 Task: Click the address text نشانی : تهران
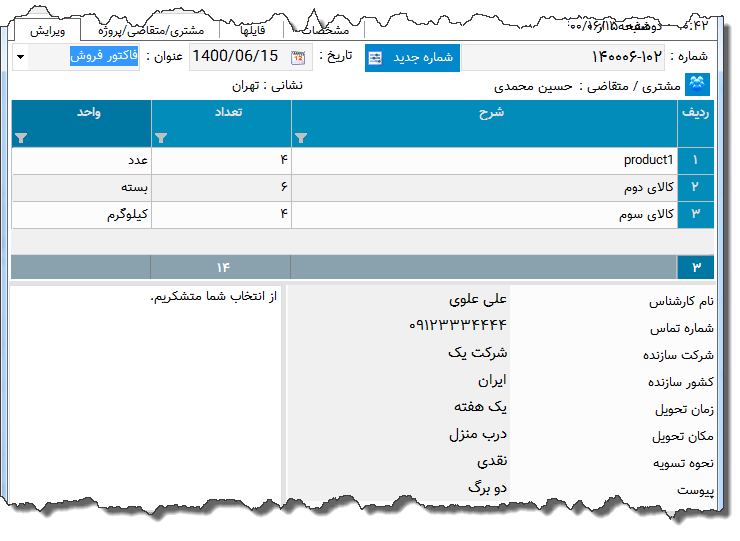click(x=267, y=85)
